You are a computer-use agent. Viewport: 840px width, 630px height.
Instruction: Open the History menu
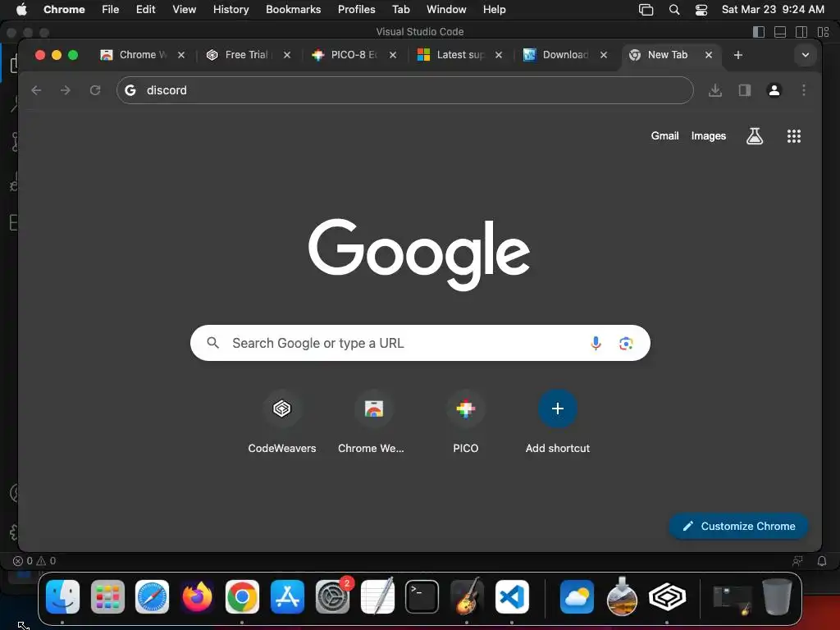(231, 9)
